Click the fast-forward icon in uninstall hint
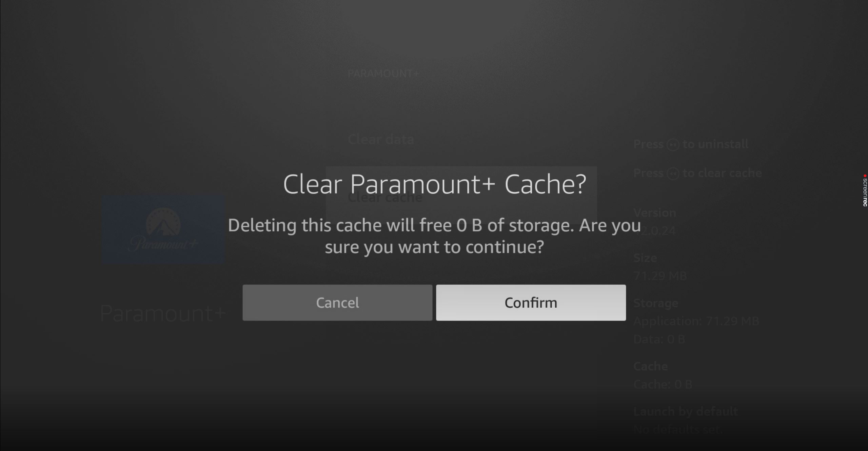 [x=673, y=145]
